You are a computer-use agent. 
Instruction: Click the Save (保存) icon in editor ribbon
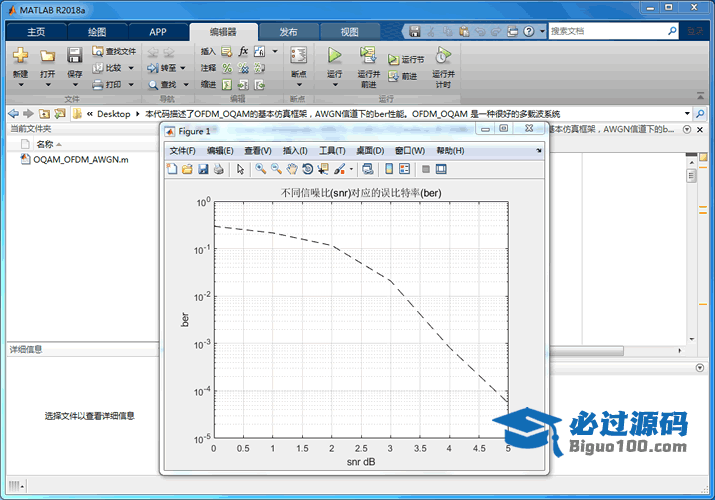pos(75,56)
